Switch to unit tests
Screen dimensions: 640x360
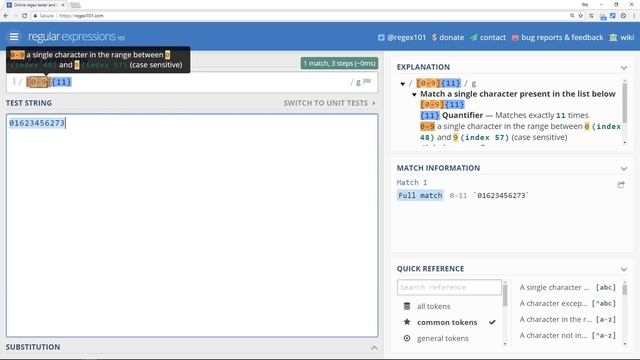pyautogui.click(x=329, y=103)
